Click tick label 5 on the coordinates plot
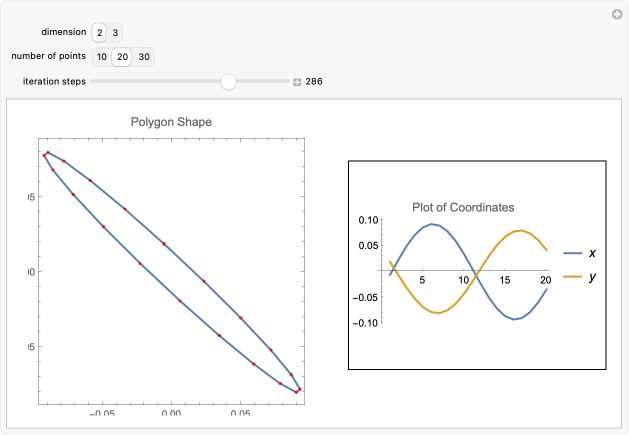 click(422, 280)
